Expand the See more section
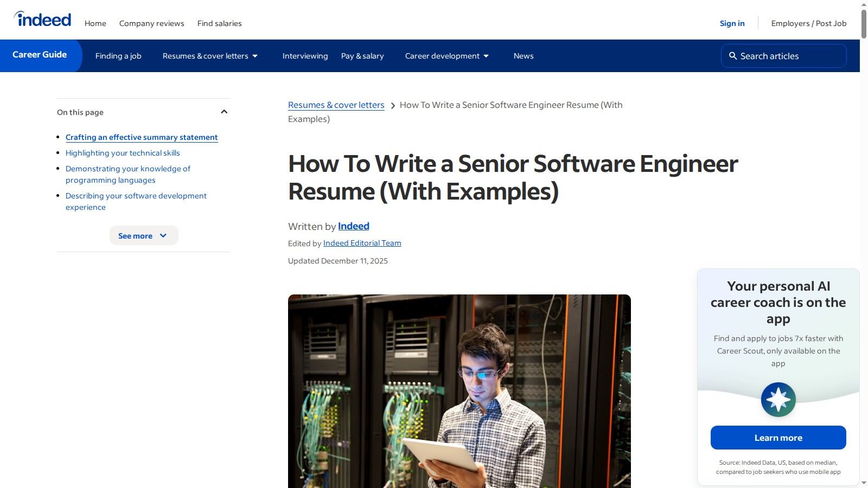The image size is (868, 488). pos(143,235)
